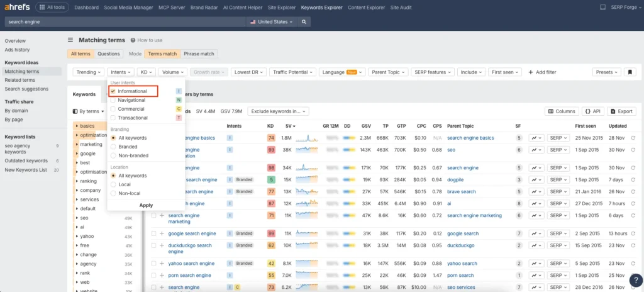
Task: Sort by the SV column header
Action: pyautogui.click(x=290, y=126)
